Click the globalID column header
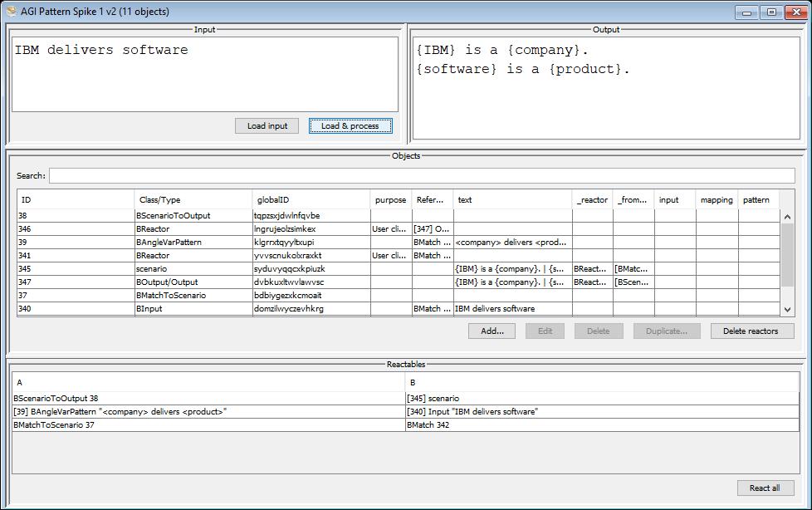Image resolution: width=812 pixels, height=510 pixels. click(x=311, y=199)
